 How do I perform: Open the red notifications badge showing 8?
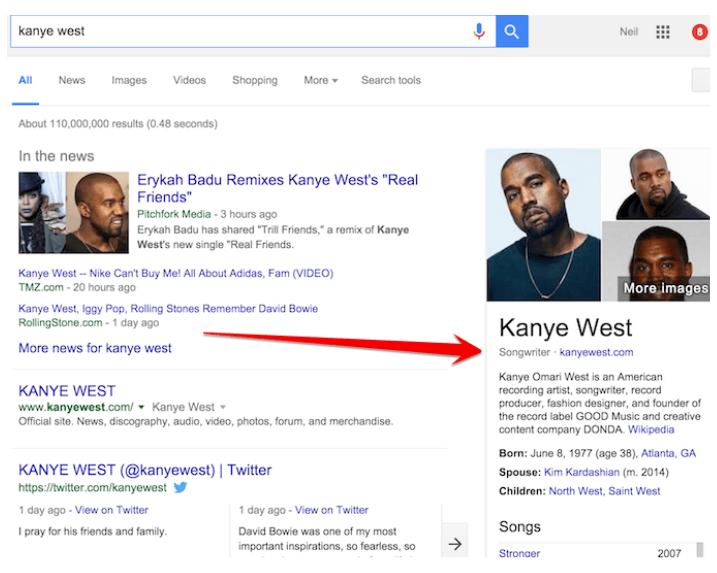click(x=699, y=32)
